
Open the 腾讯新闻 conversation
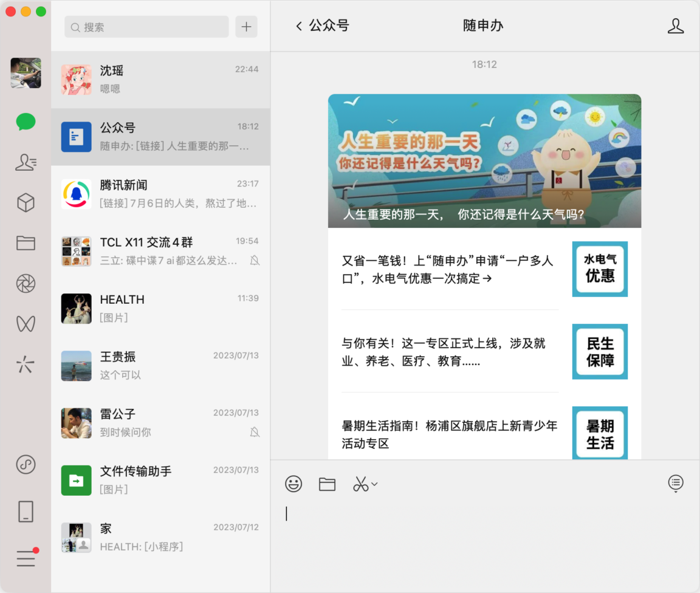pos(160,194)
